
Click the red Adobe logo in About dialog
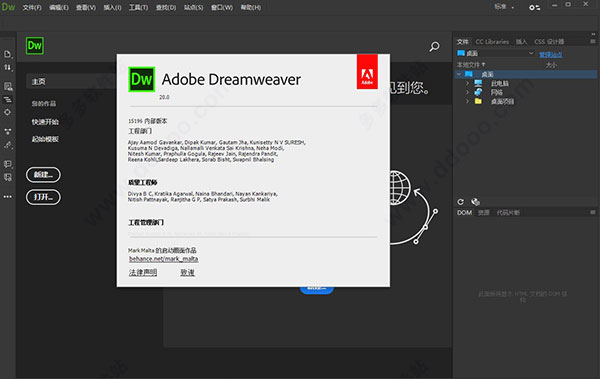pos(367,72)
